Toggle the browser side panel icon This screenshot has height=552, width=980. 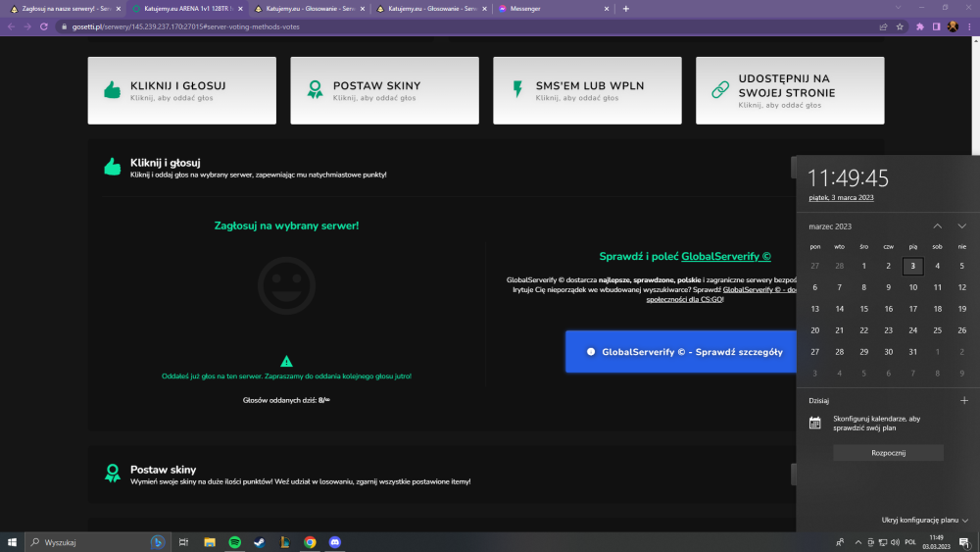(936, 26)
